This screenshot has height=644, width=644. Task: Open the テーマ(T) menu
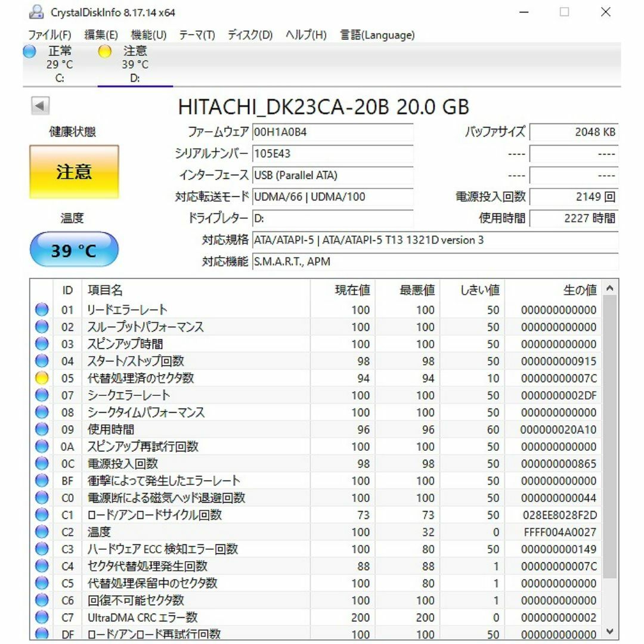click(197, 35)
